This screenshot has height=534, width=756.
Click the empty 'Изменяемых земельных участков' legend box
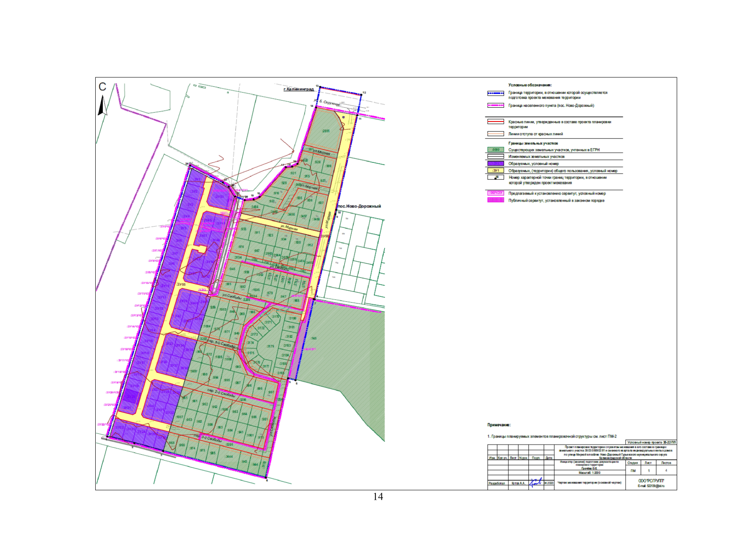pyautogui.click(x=496, y=157)
